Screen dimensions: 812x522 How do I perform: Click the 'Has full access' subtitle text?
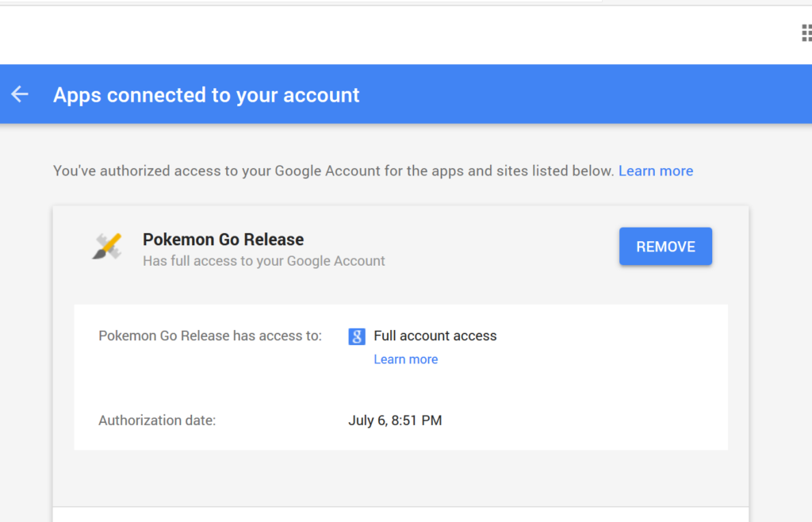coord(264,260)
